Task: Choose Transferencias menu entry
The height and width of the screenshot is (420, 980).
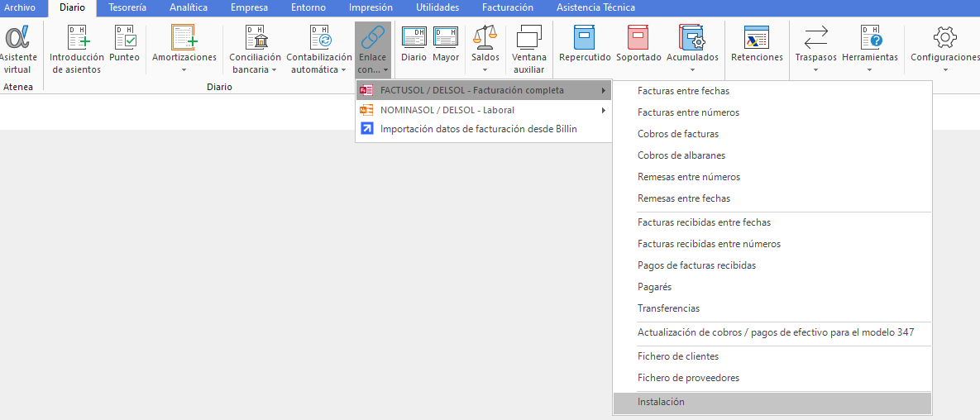Action: point(772,308)
